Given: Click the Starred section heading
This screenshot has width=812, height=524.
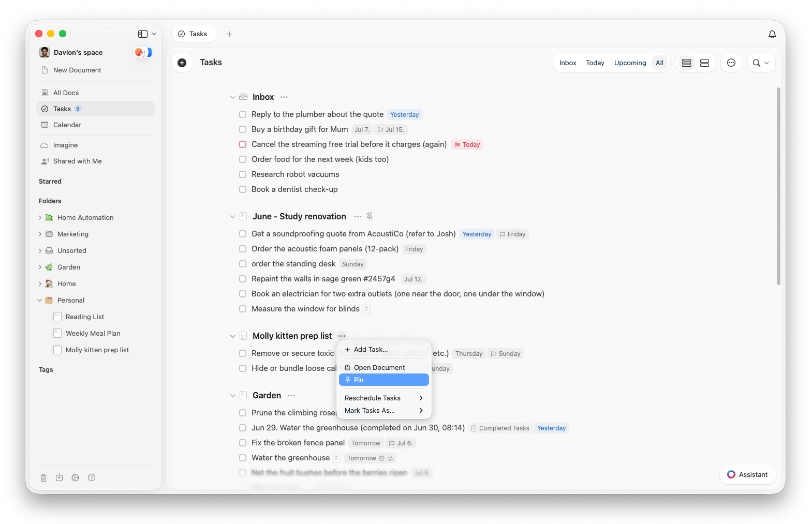Looking at the screenshot, I should (50, 182).
